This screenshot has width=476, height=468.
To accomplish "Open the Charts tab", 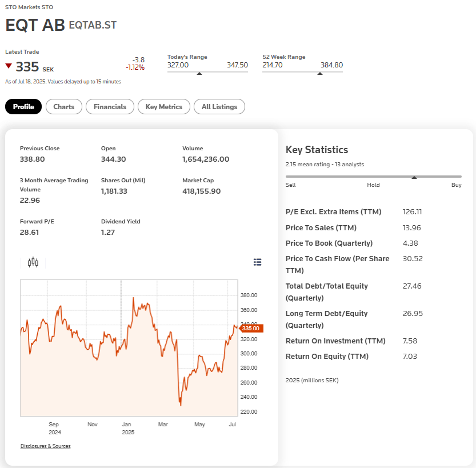I will [64, 106].
